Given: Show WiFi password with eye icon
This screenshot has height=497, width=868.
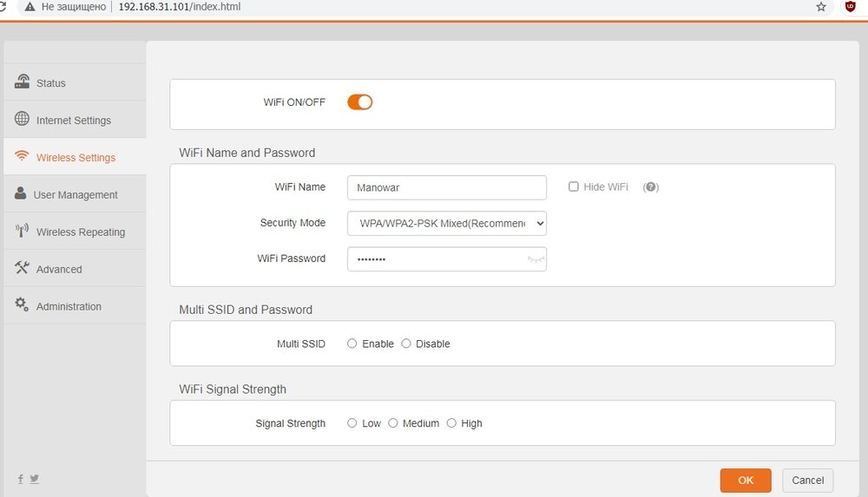Looking at the screenshot, I should click(x=536, y=259).
